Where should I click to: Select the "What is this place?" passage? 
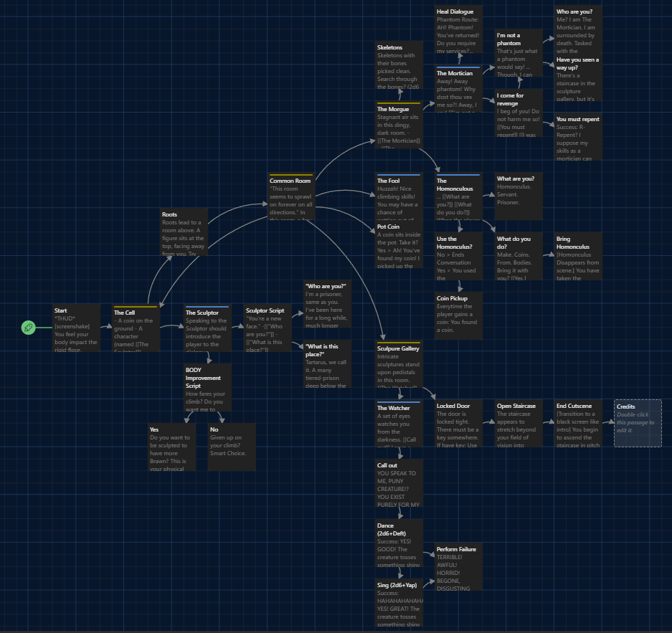pyautogui.click(x=328, y=364)
